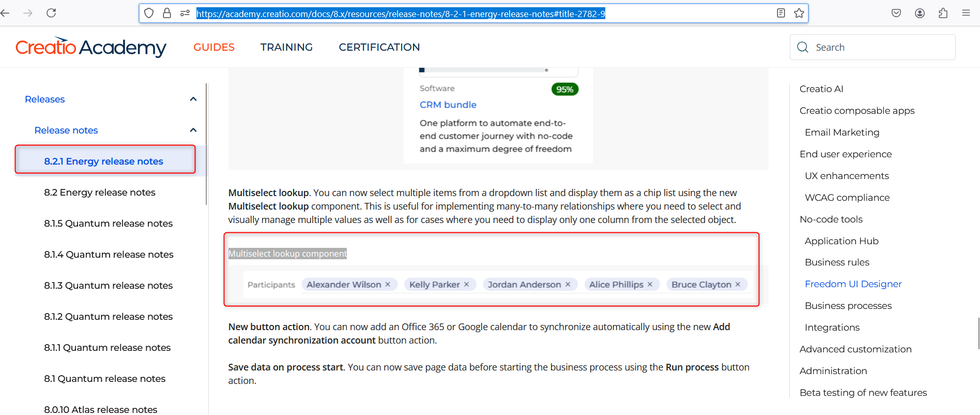
Task: Jump to UX enhancements section
Action: [847, 175]
